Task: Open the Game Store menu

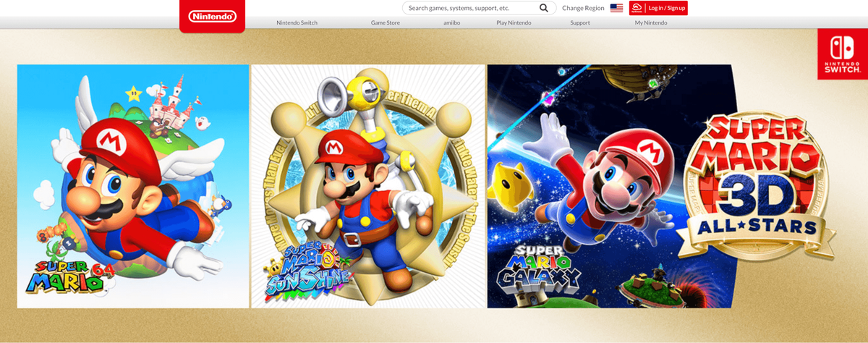Action: click(386, 22)
